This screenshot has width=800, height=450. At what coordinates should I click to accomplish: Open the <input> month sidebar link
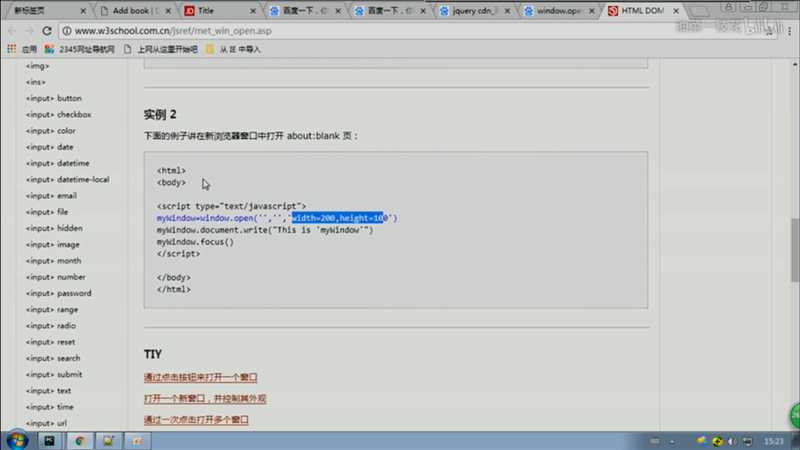tap(54, 261)
